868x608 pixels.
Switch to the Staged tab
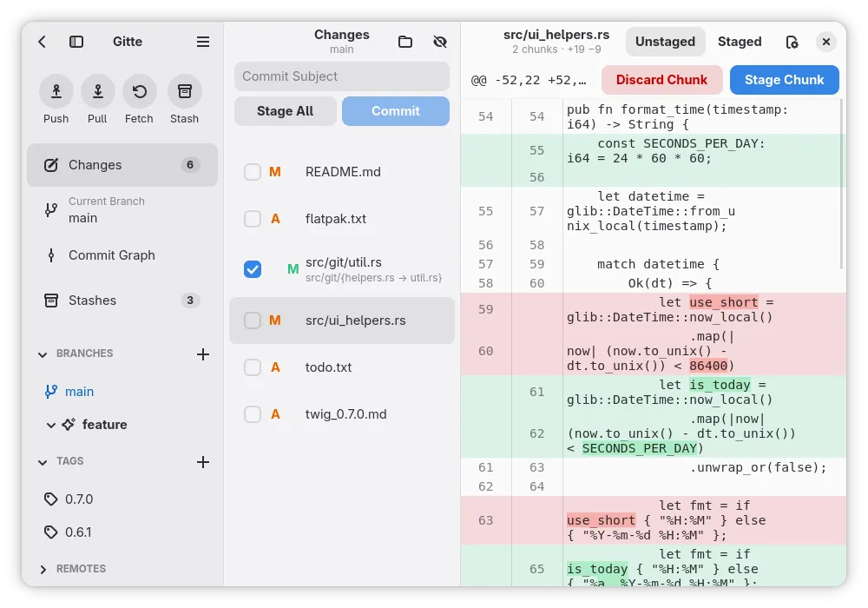tap(740, 42)
